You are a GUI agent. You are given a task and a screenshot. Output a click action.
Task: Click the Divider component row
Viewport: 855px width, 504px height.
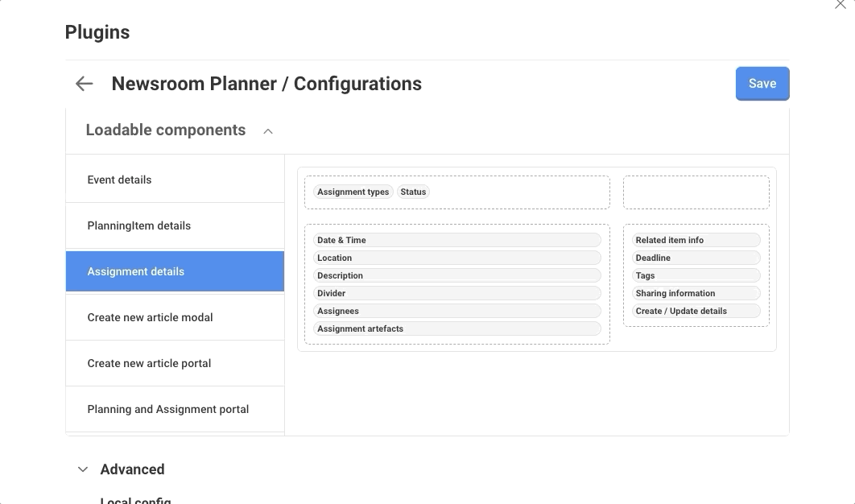[x=456, y=293]
